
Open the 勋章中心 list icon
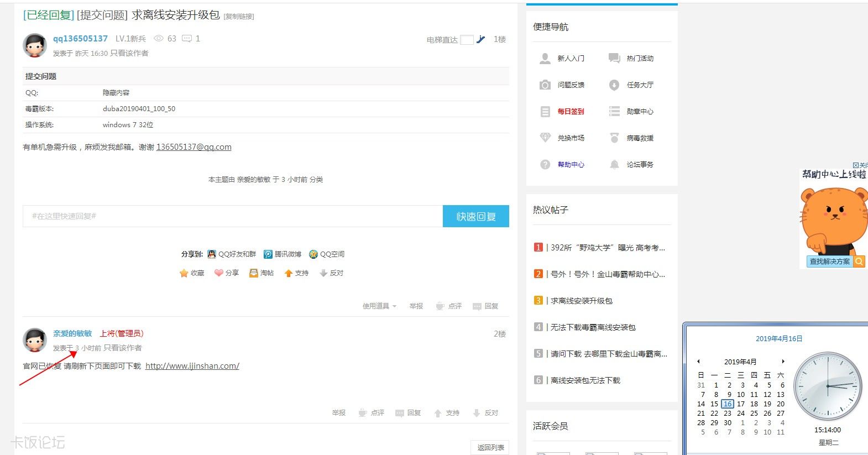point(614,111)
